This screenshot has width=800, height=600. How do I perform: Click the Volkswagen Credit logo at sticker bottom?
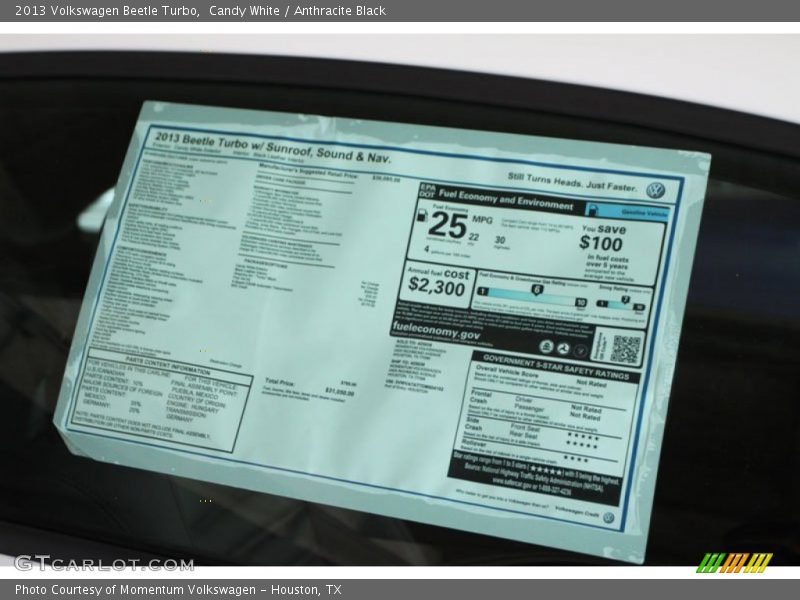pyautogui.click(x=608, y=517)
